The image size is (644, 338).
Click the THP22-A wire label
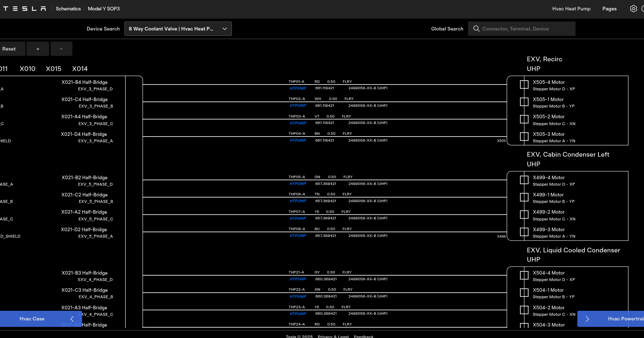pos(297,290)
